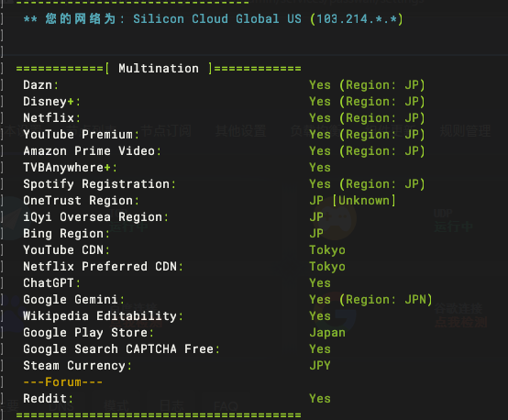508x420 pixels.
Task: Click the Silicon Cloud Global US network line
Action: click(x=213, y=18)
